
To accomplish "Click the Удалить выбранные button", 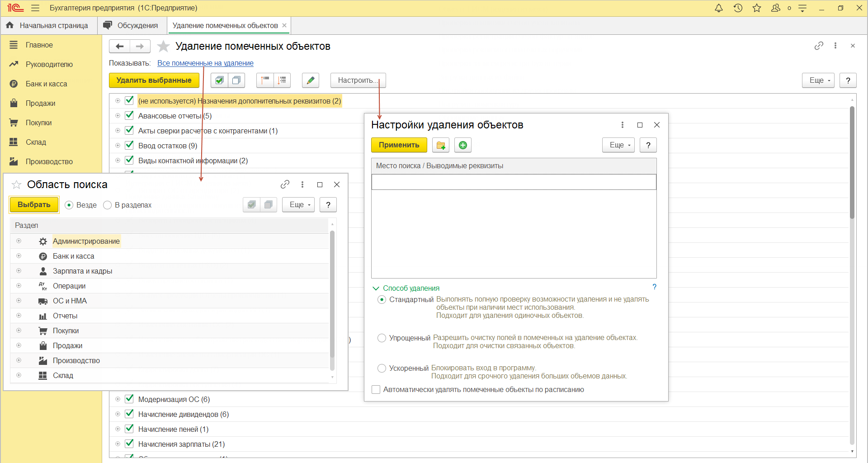I will (154, 80).
